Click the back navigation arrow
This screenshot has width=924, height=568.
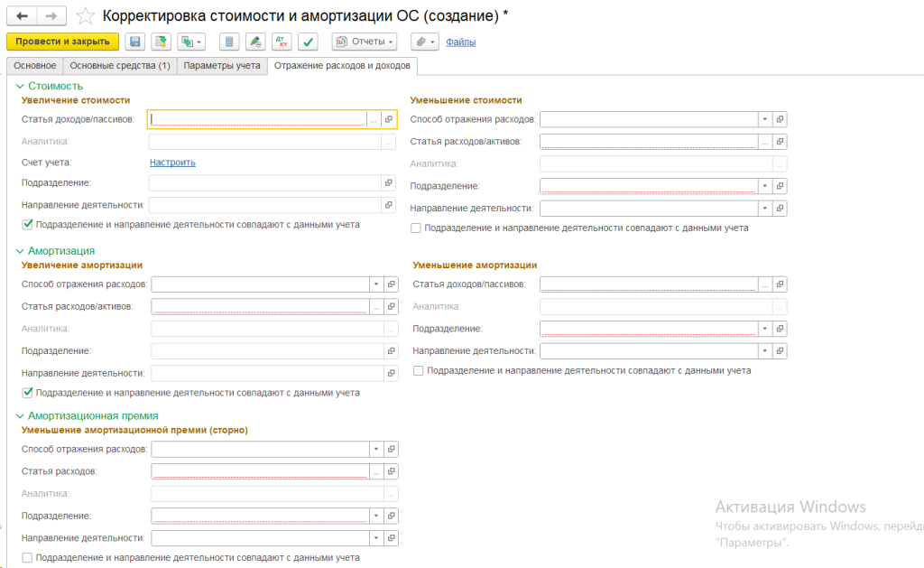pyautogui.click(x=22, y=16)
